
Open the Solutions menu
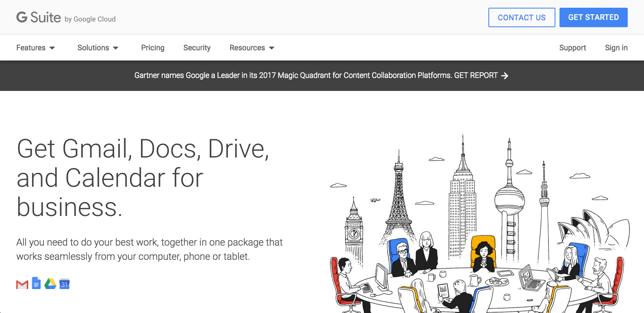98,48
